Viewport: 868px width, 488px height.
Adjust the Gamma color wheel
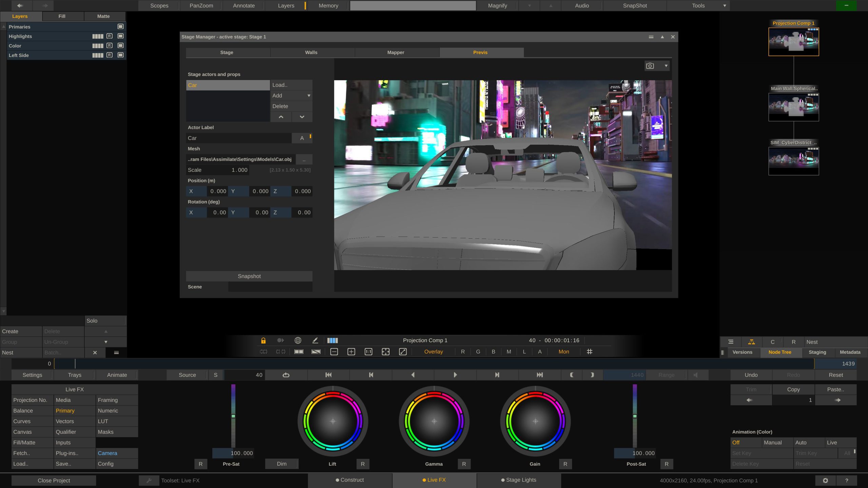(x=434, y=421)
